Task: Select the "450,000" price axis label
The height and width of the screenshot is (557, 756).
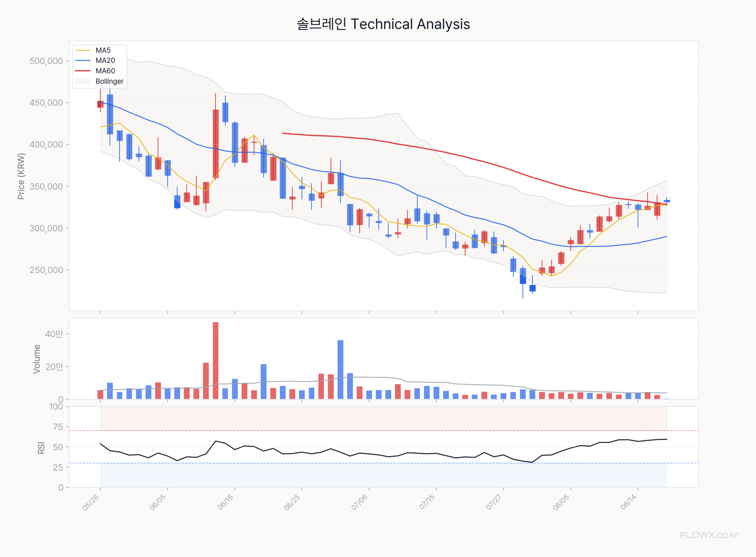Action: 46,103
